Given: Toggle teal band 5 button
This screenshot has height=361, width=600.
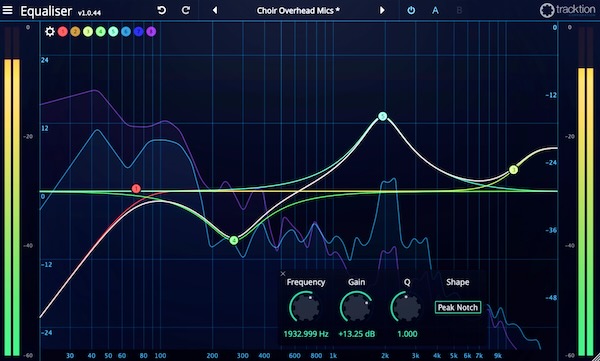Looking at the screenshot, I should pyautogui.click(x=113, y=31).
